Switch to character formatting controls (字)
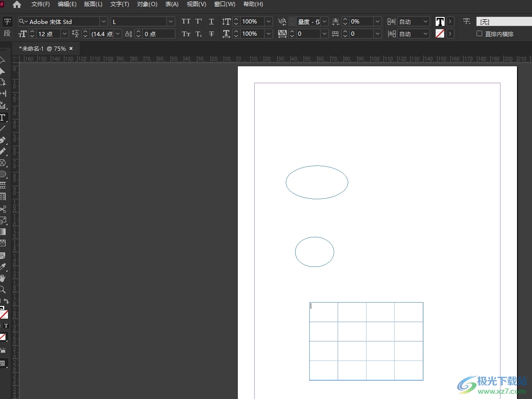532x399 pixels. tap(7, 22)
